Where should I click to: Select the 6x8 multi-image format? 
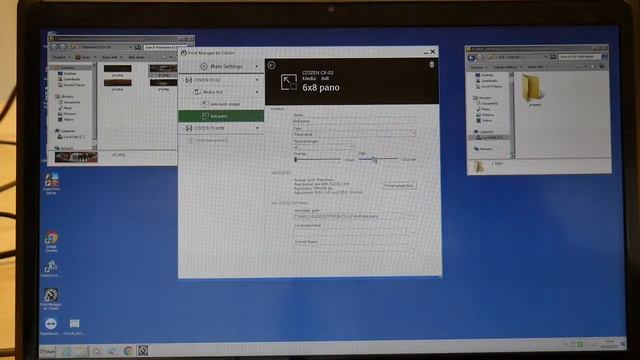click(x=221, y=104)
